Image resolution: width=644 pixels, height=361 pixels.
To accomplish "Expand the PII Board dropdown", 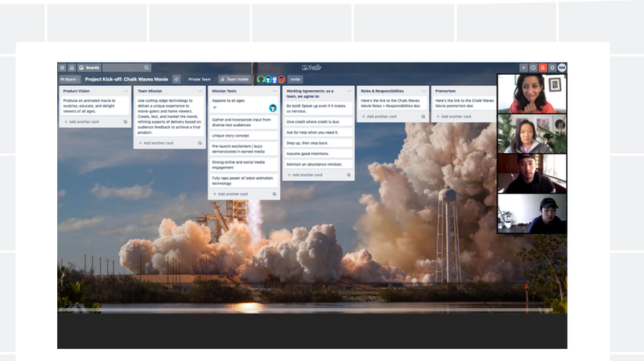I will [x=68, y=80].
